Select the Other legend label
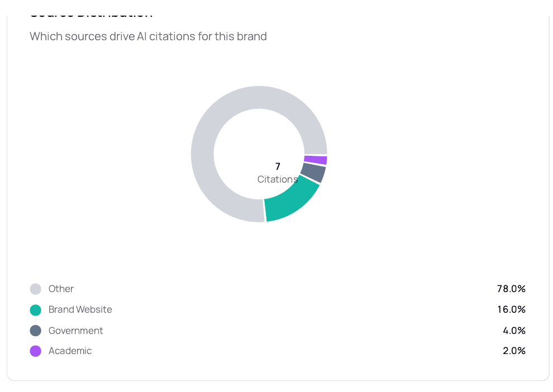Viewport: 553px width, 392px height. coord(61,289)
